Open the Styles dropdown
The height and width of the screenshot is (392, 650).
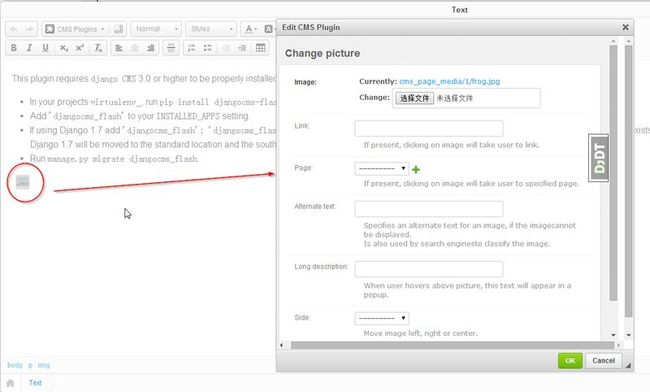pyautogui.click(x=211, y=29)
